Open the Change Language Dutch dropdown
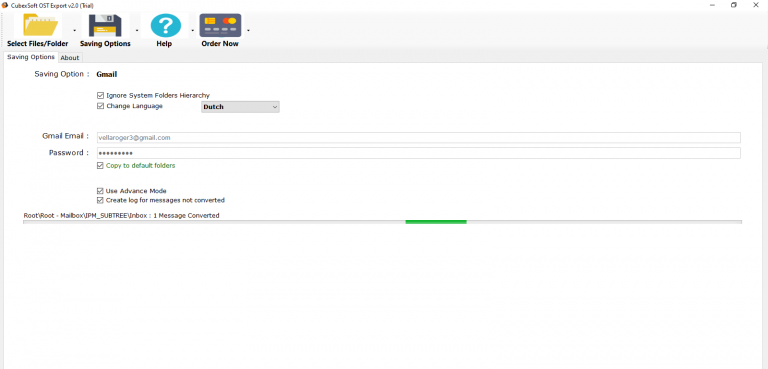The height and width of the screenshot is (369, 768). click(240, 107)
